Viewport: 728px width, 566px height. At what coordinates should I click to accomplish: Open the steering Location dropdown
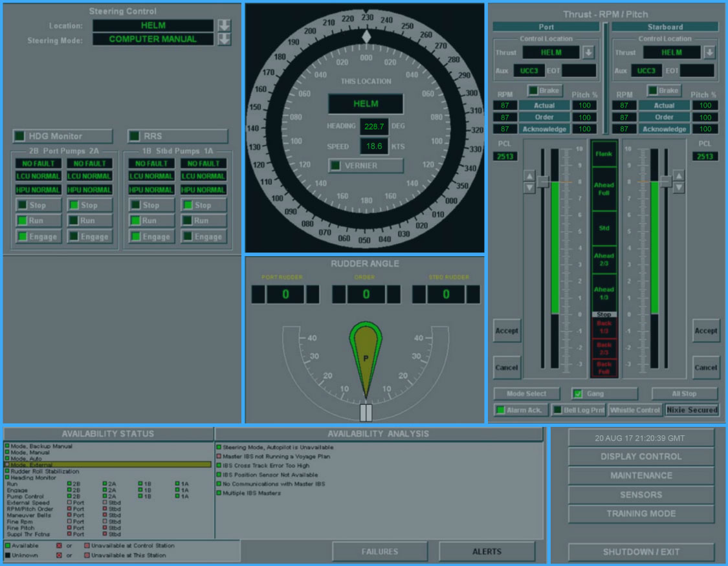224,26
